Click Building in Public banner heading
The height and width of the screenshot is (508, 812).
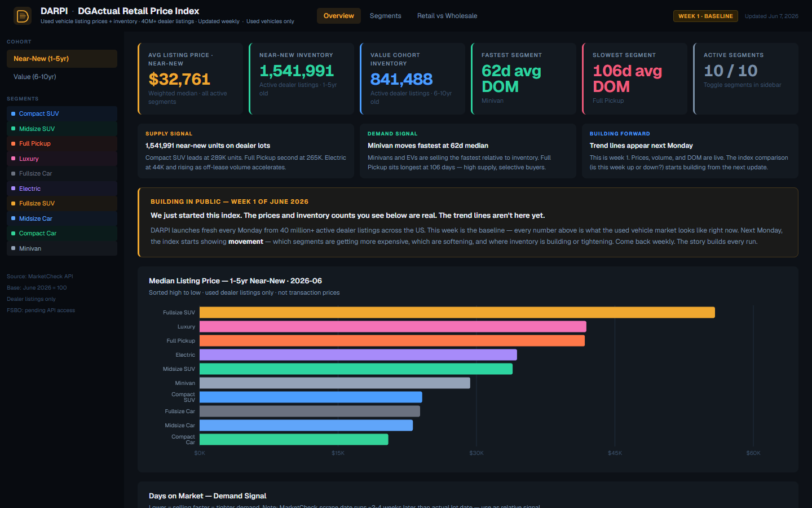click(230, 202)
